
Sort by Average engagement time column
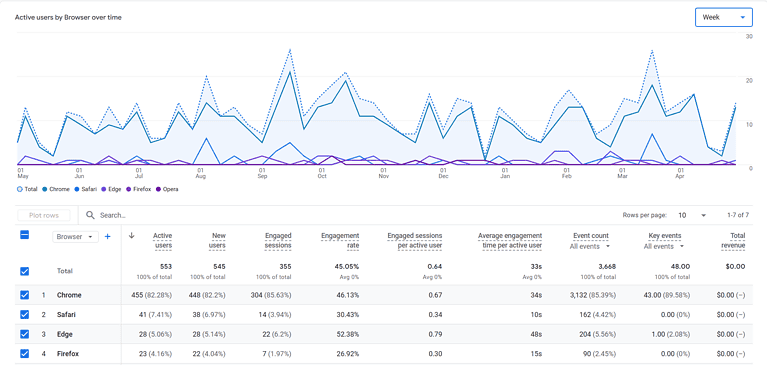click(510, 241)
